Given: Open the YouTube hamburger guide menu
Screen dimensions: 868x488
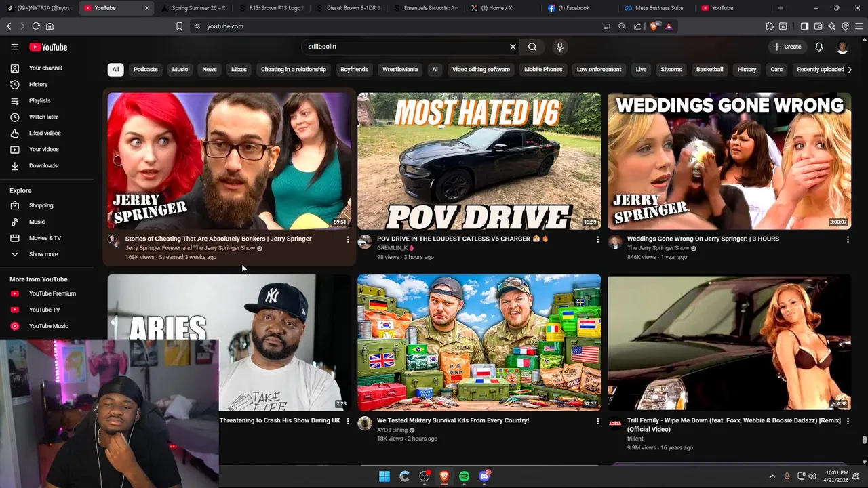Looking at the screenshot, I should pyautogui.click(x=14, y=47).
